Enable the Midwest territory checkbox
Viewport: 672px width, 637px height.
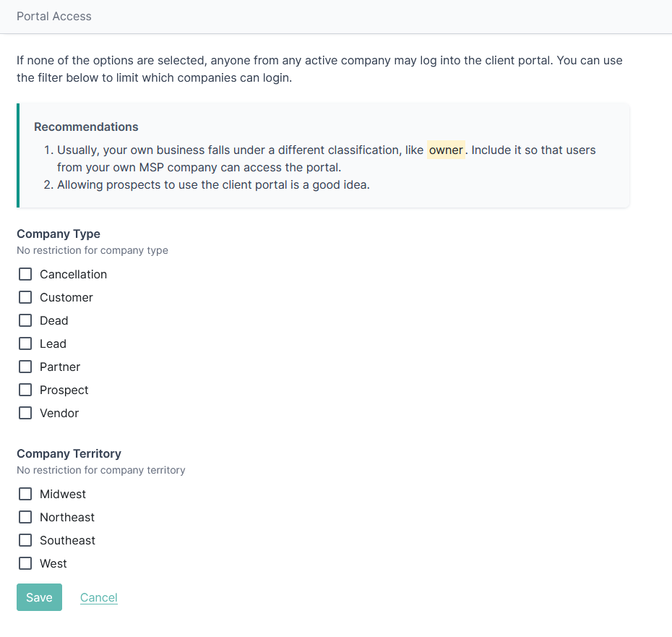25,494
